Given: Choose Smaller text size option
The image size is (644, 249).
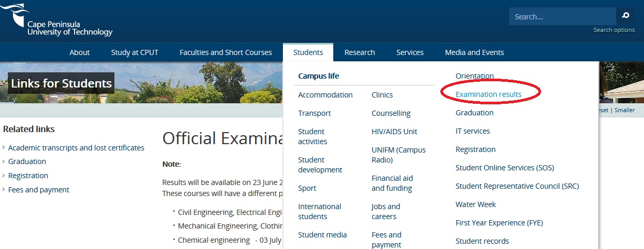Looking at the screenshot, I should click(x=625, y=110).
